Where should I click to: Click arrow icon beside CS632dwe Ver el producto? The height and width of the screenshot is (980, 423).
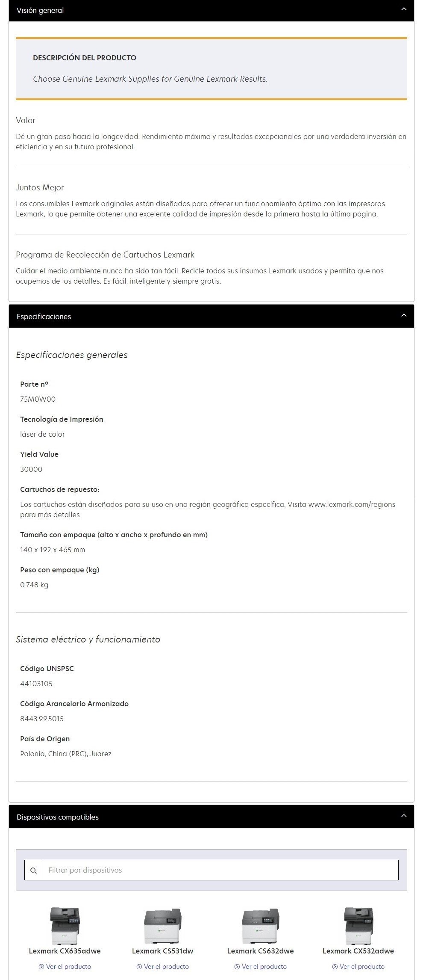237,966
